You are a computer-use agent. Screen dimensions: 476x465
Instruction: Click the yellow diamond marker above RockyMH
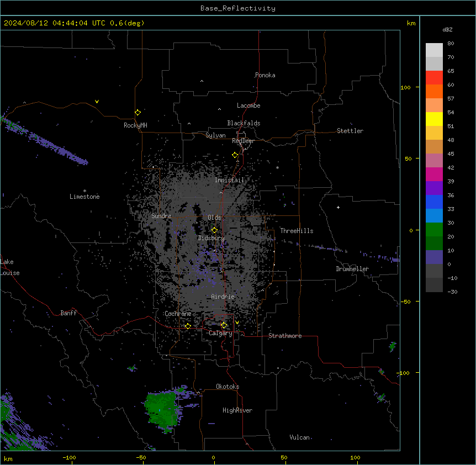137,113
